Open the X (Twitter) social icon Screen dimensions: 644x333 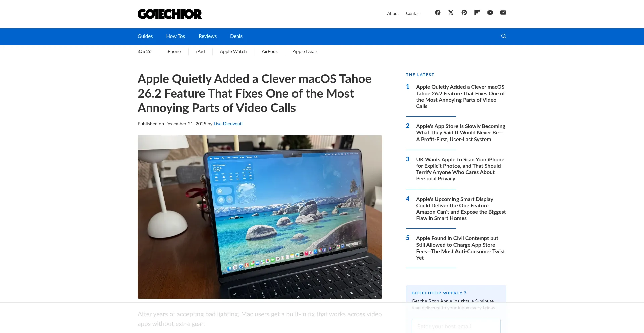451,13
